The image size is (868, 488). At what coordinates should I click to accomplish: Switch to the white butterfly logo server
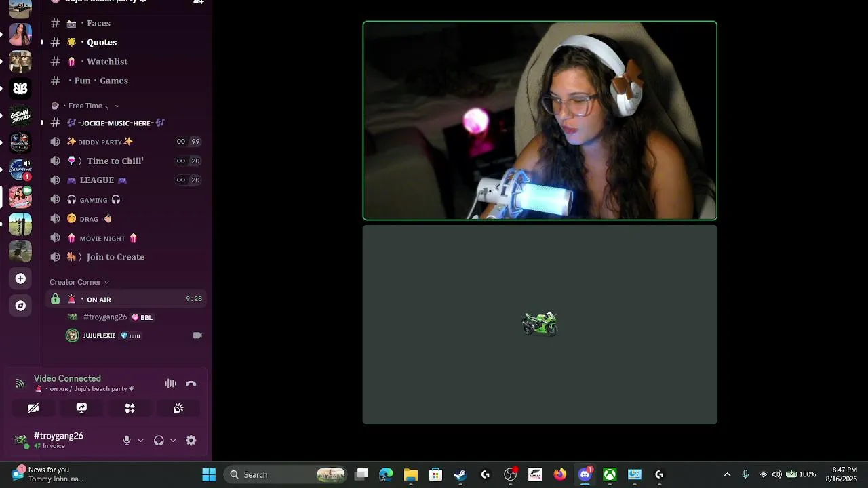coord(20,89)
